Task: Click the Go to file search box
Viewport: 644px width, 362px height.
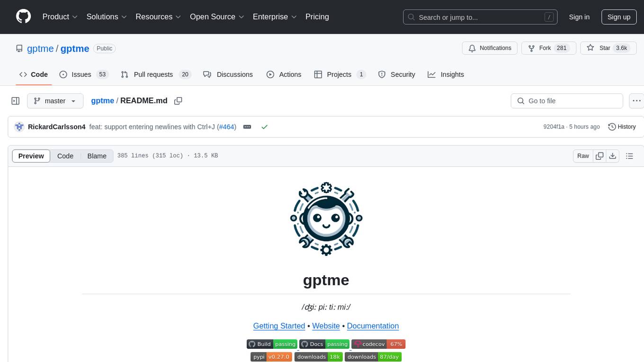Action: click(567, 101)
